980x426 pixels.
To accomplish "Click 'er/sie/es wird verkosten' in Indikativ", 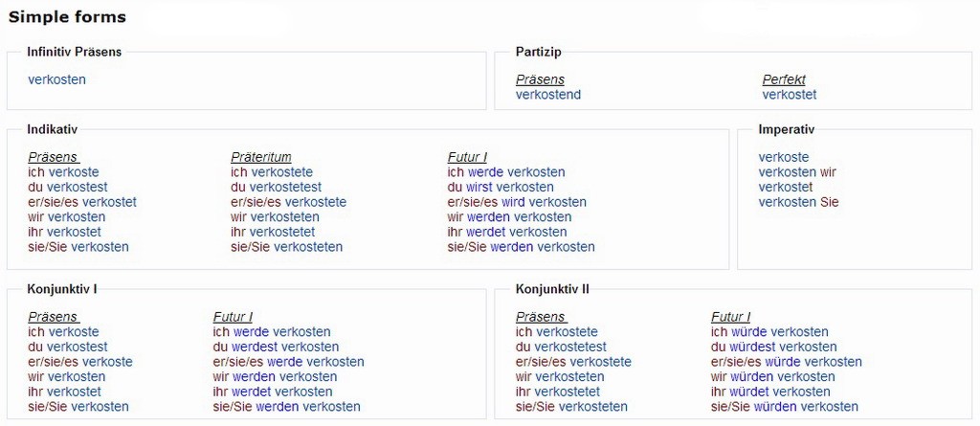I will (517, 202).
